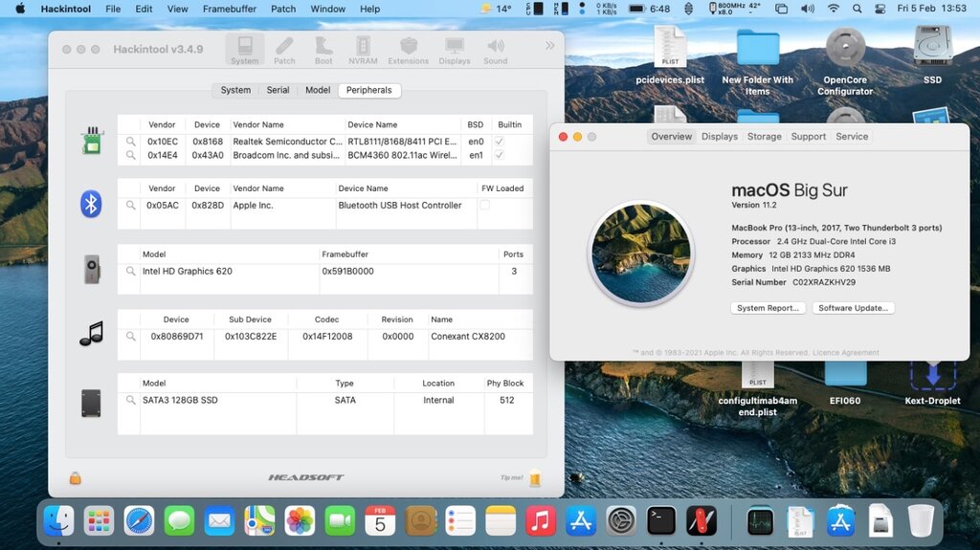
Task: Click magnifier for Apple Bluetooth row
Action: 130,205
